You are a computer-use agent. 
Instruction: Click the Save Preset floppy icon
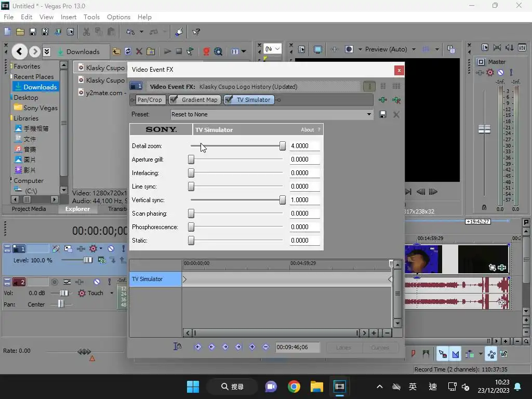(x=383, y=114)
